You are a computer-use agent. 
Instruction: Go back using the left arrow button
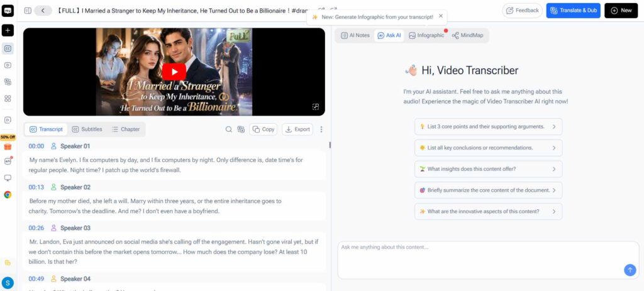(43, 11)
